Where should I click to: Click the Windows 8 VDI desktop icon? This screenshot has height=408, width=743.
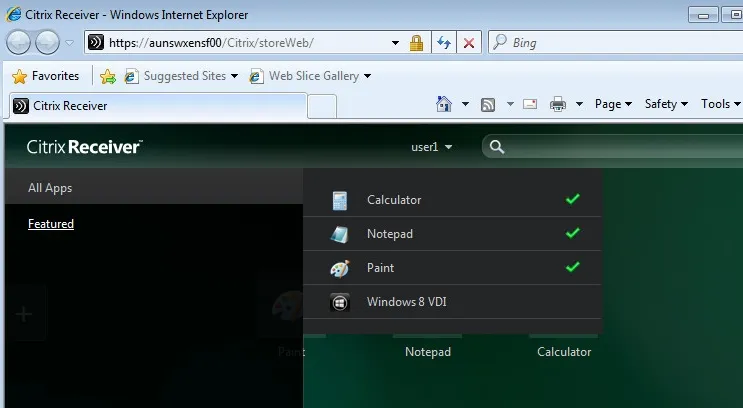coord(340,302)
